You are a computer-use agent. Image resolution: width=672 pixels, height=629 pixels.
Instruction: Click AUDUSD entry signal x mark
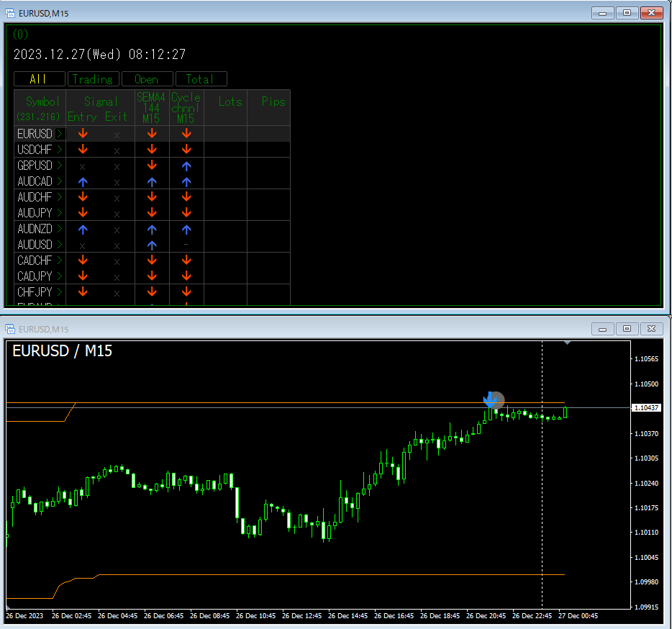coord(82,246)
